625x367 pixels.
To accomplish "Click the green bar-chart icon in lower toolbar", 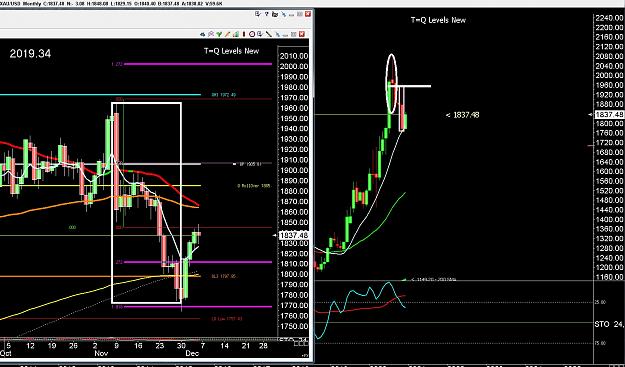I will [236, 34].
